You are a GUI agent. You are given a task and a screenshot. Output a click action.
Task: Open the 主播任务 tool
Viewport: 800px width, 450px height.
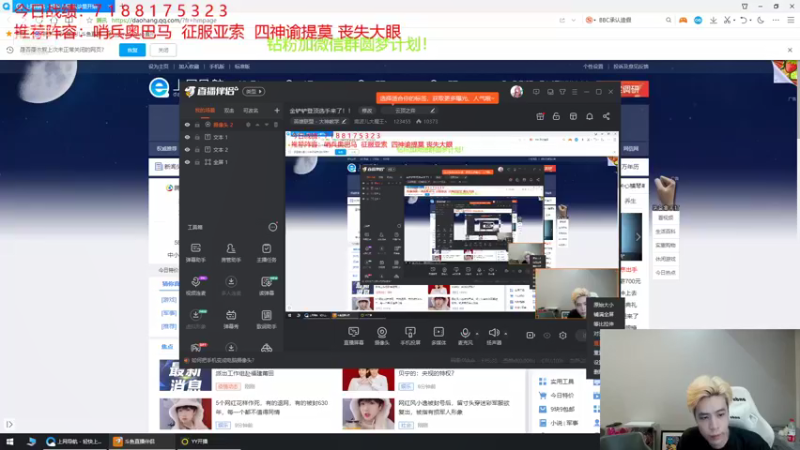point(266,253)
